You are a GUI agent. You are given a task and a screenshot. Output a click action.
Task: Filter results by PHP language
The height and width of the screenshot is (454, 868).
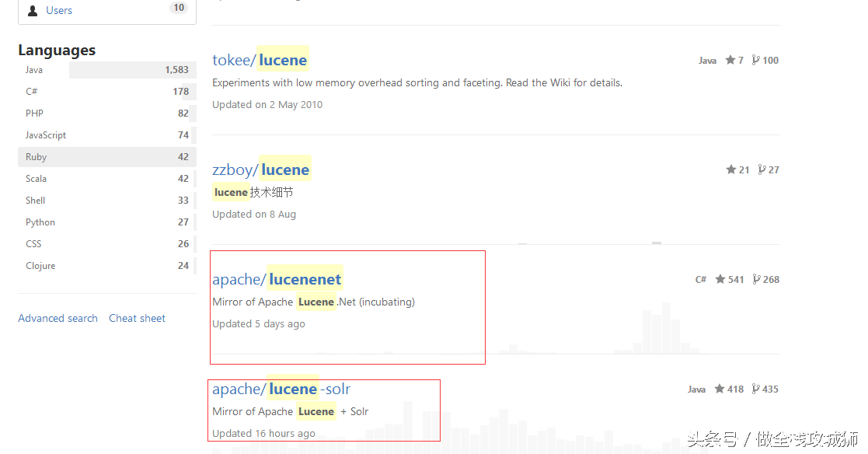click(106, 113)
